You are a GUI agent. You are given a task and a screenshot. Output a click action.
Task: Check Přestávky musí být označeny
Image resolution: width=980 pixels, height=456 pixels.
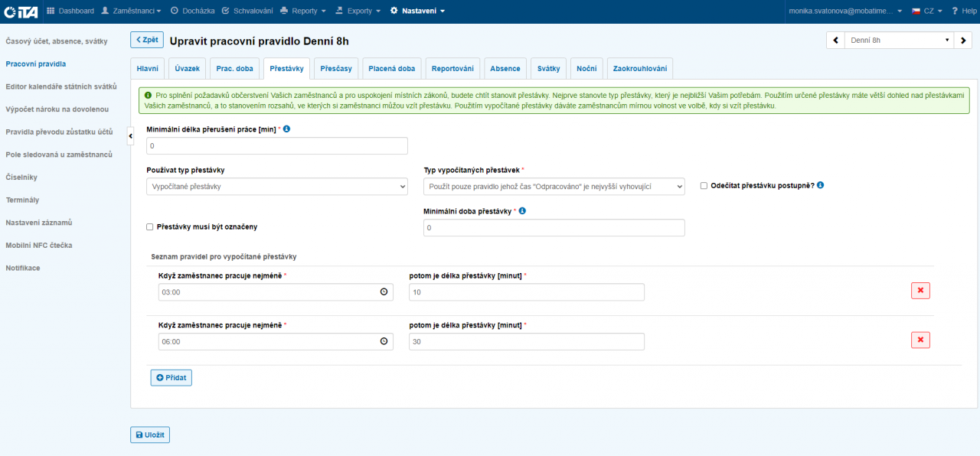click(149, 226)
